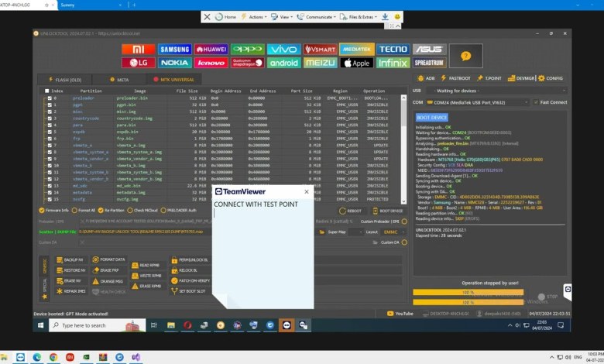Open DEVMGR device manager
Image resolution: width=604 pixels, height=364 pixels.
(521, 78)
